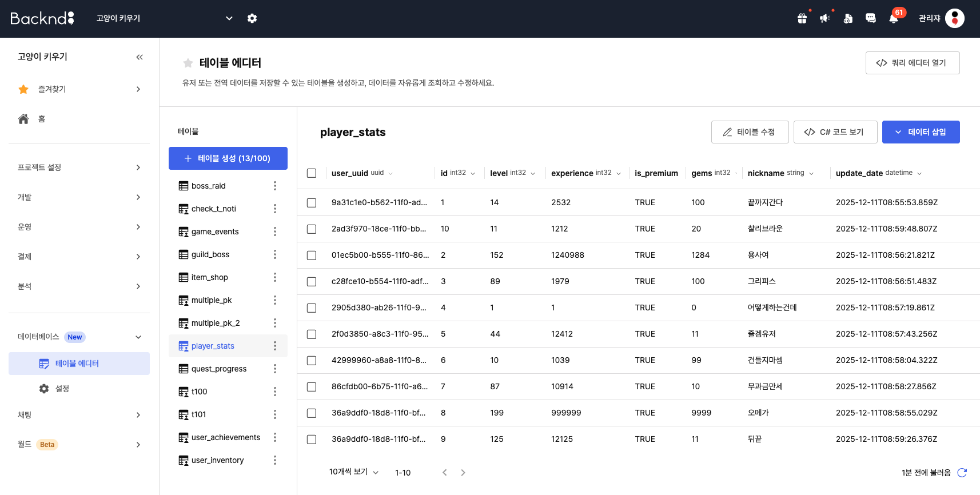Open the notification bell with 61 badge
Screen dimensions: 980x495
tap(894, 18)
